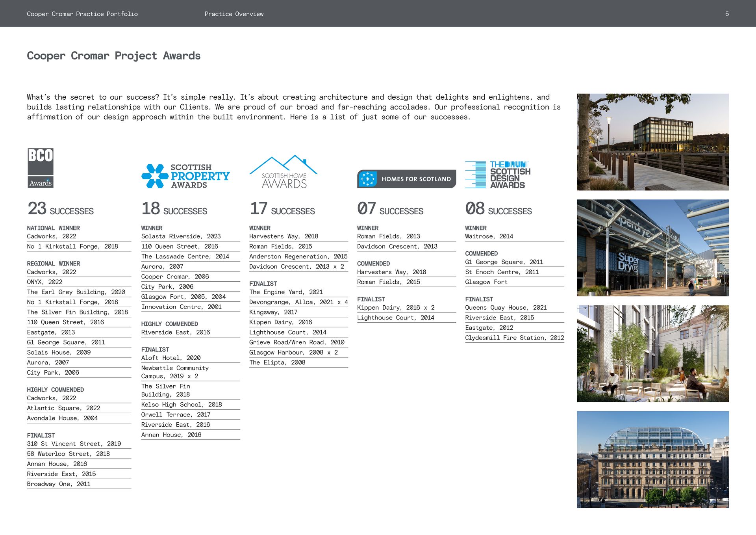The height and width of the screenshot is (535, 756).
Task: Open the Superdry shopping centre photo
Action: [653, 248]
